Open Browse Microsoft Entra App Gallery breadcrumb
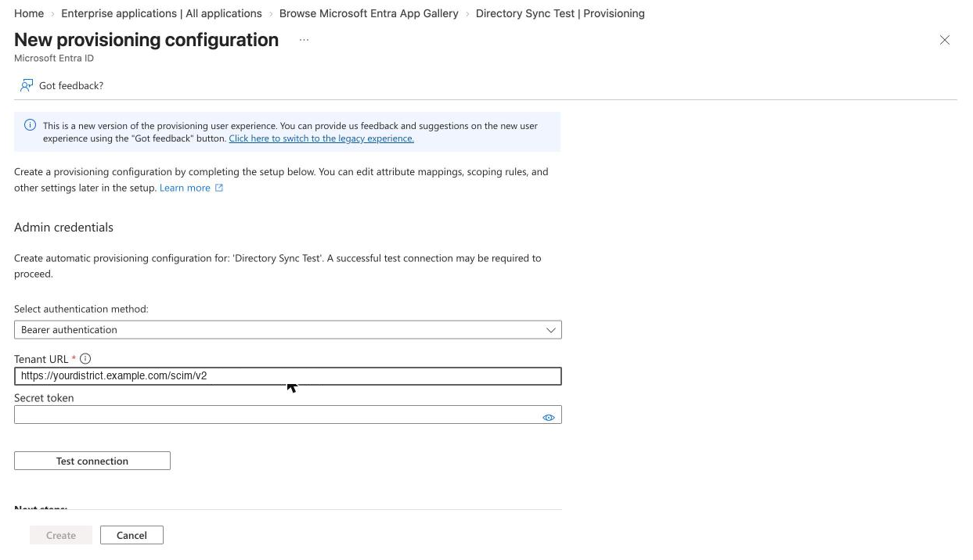The image size is (973, 560). tap(369, 13)
